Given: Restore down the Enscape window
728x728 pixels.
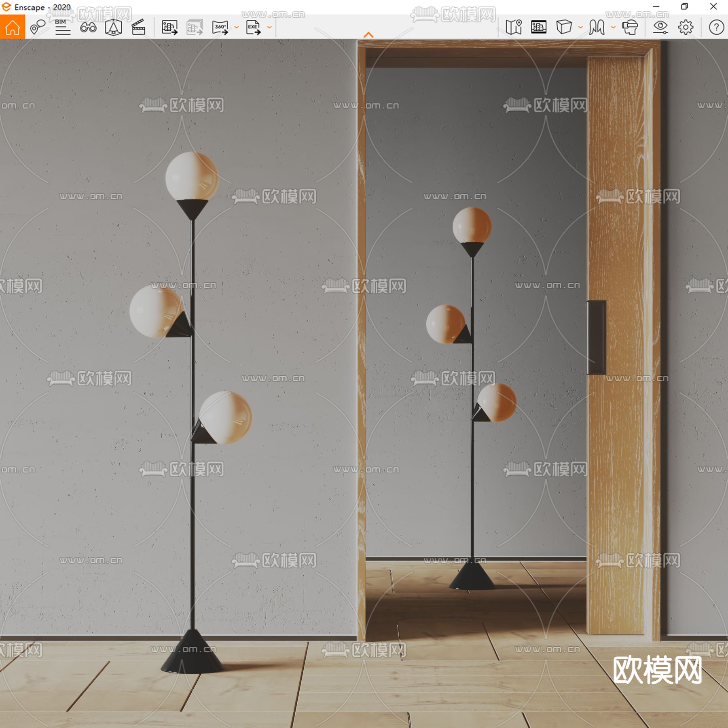Looking at the screenshot, I should coord(684,6).
